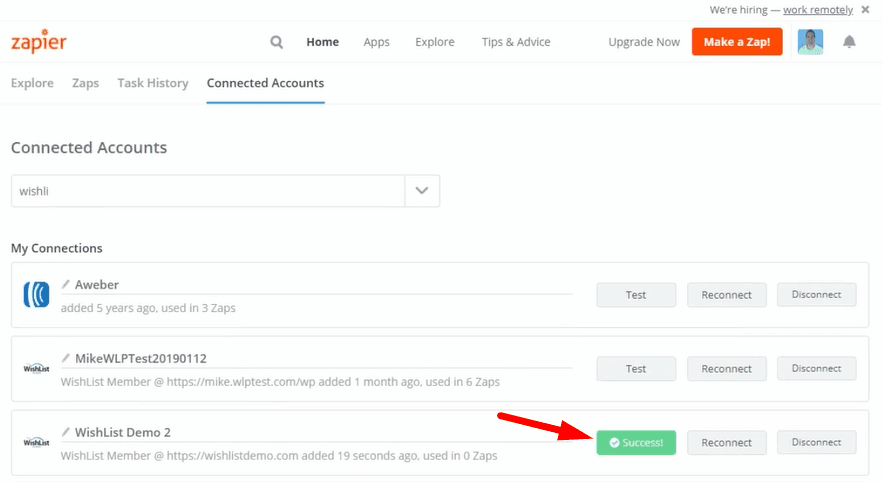Open Explore in top navigation

435,42
